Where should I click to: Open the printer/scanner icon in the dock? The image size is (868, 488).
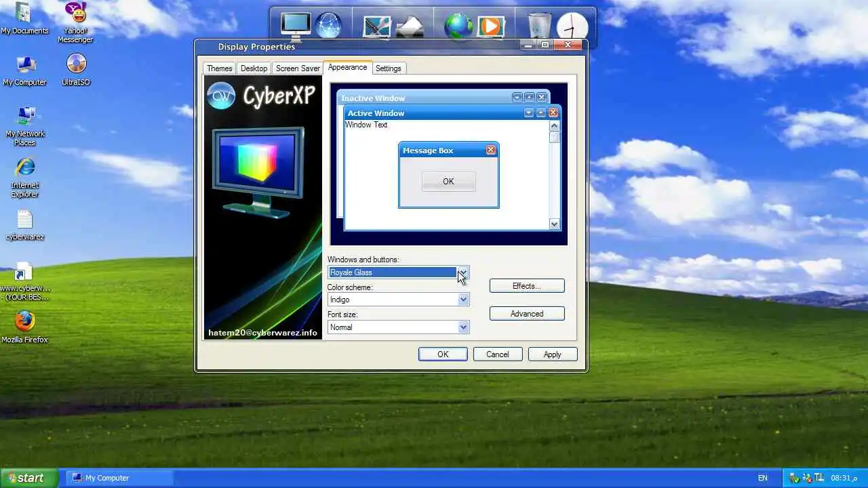pyautogui.click(x=410, y=26)
